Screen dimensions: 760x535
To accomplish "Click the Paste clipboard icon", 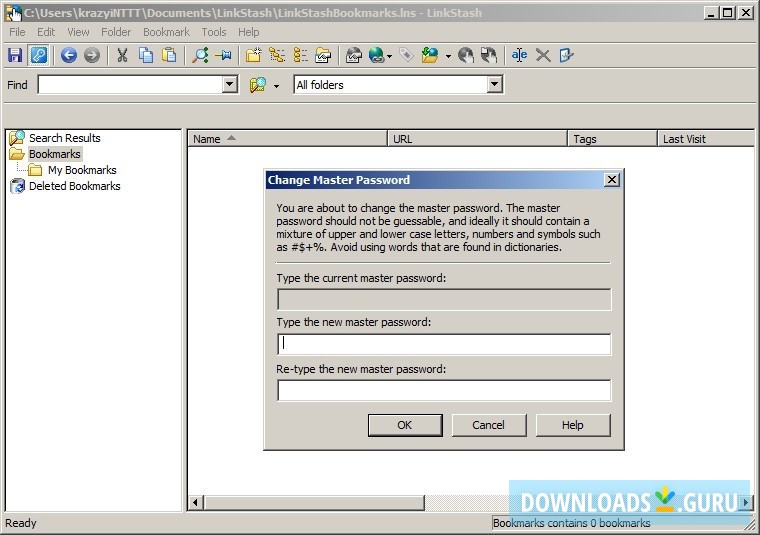I will [169, 55].
